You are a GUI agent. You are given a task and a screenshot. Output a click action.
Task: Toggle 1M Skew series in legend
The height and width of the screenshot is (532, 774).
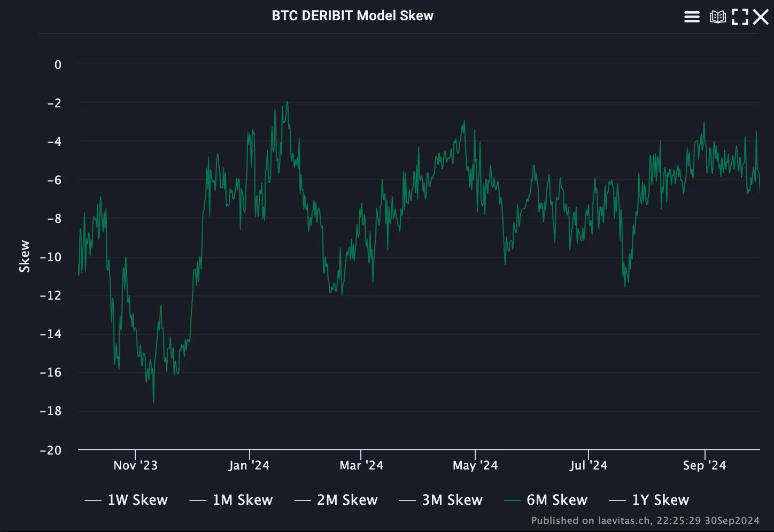coord(231,500)
